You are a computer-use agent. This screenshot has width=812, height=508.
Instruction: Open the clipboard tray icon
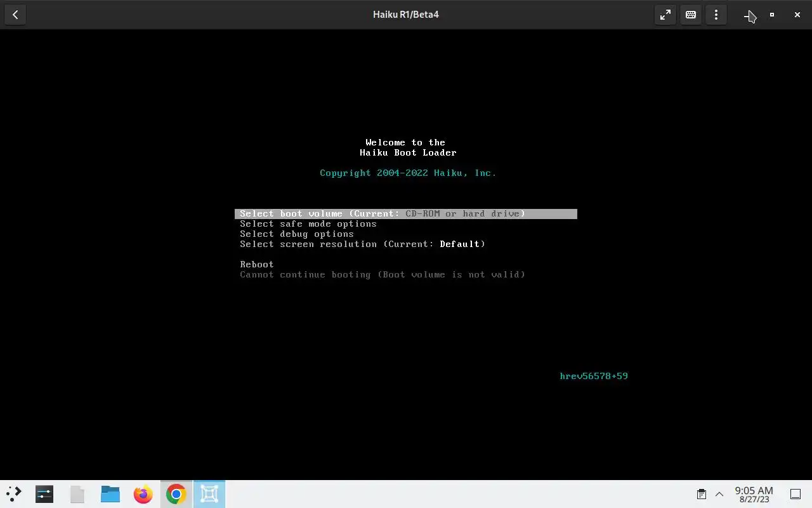tap(702, 494)
